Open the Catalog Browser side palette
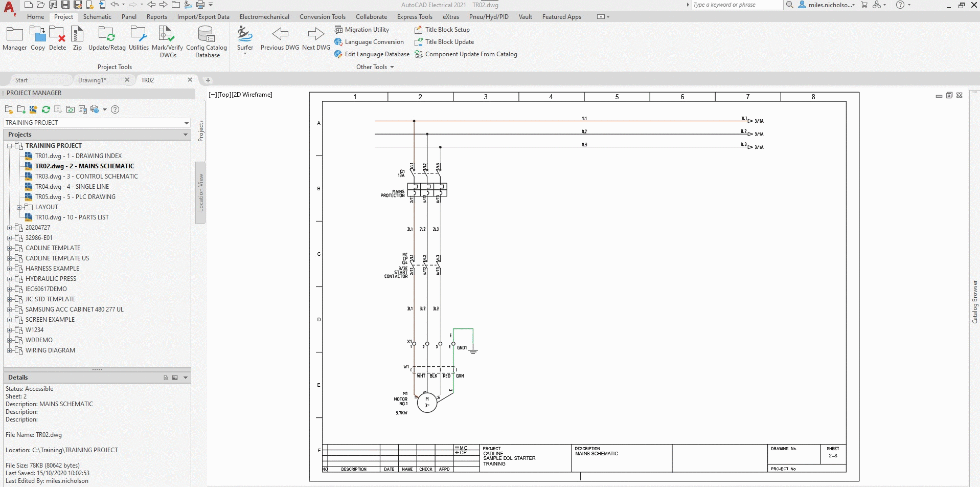The width and height of the screenshot is (980, 487). [974, 302]
